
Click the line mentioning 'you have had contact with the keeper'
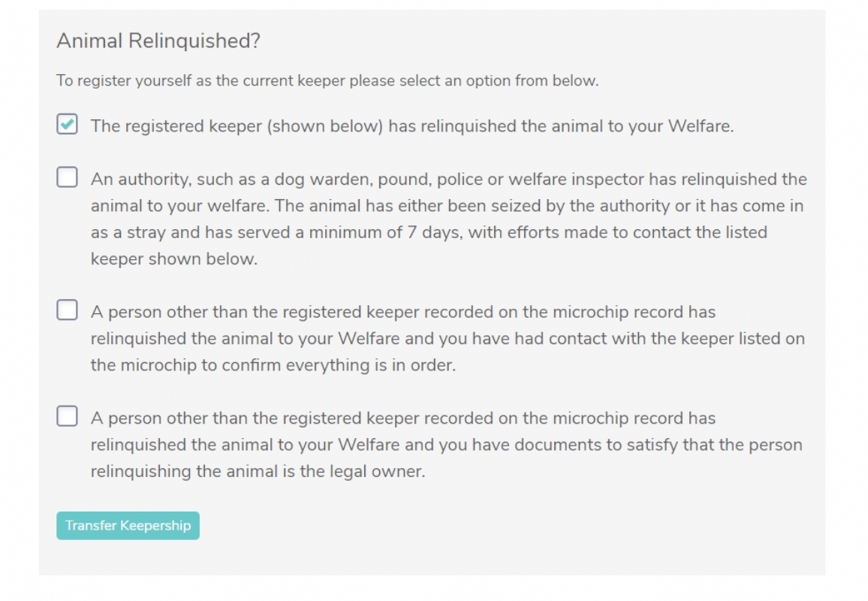[448, 339]
